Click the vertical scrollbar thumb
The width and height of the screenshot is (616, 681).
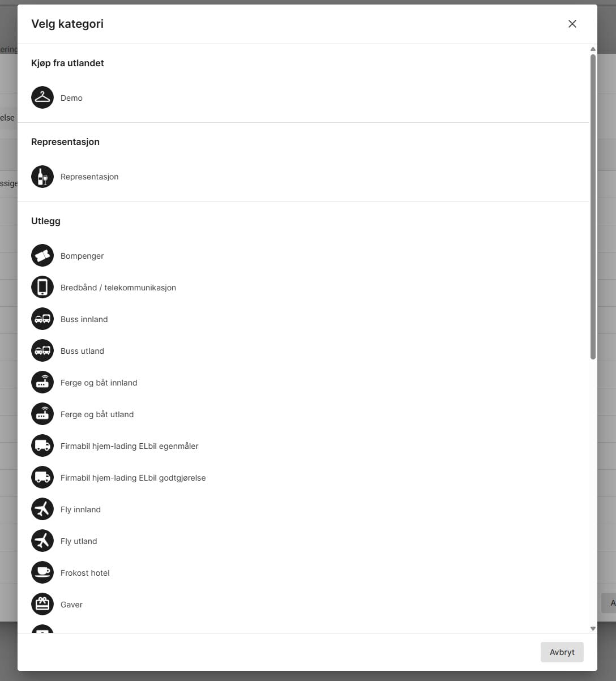point(593,207)
